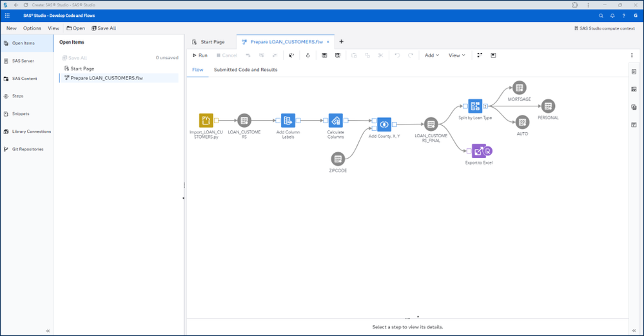The width and height of the screenshot is (644, 336).
Task: Select SAS Studio compute context
Action: click(x=605, y=28)
